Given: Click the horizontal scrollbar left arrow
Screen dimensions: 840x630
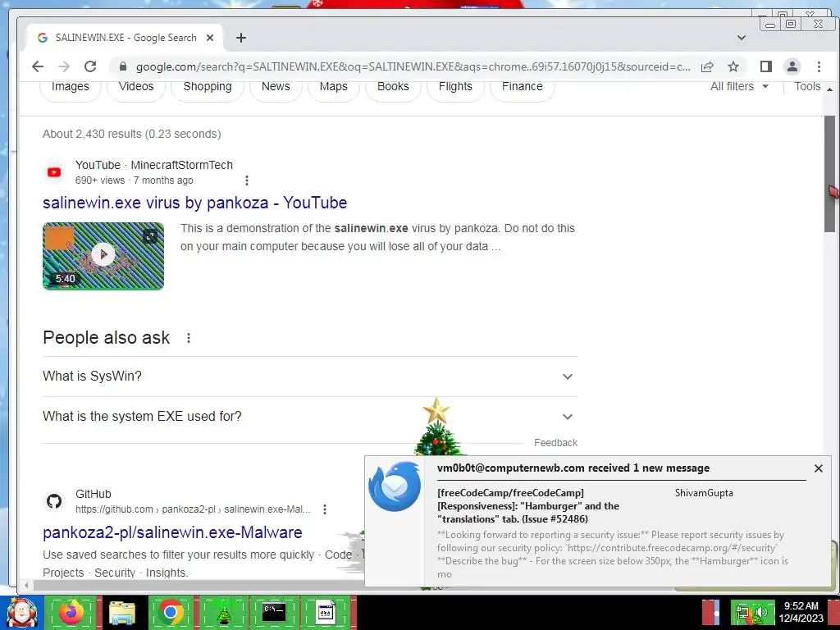Looking at the screenshot, I should pyautogui.click(x=25, y=585).
